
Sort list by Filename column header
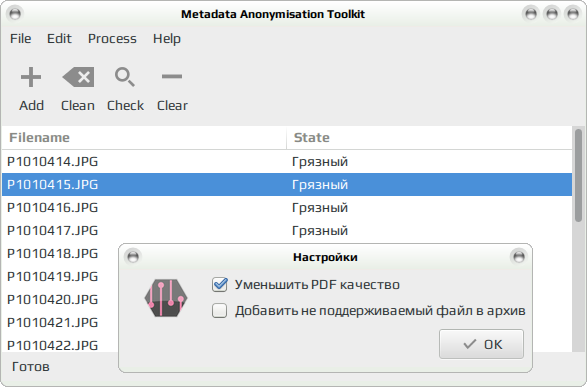pos(144,138)
